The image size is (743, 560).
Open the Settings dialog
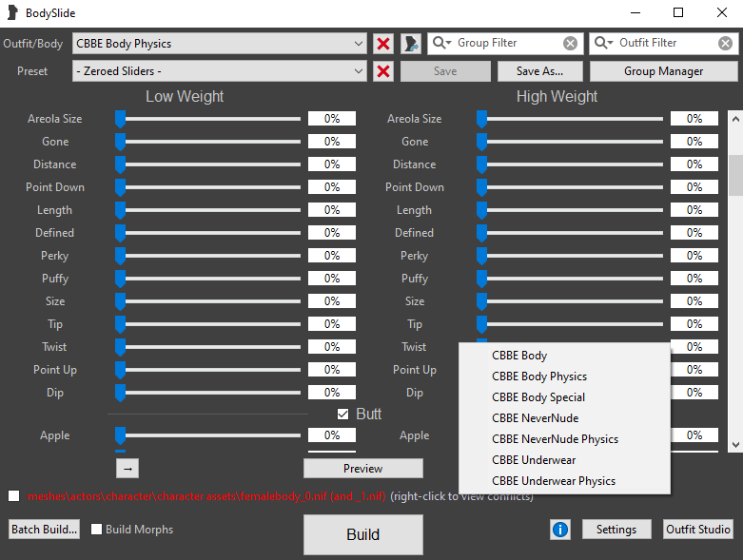[616, 530]
